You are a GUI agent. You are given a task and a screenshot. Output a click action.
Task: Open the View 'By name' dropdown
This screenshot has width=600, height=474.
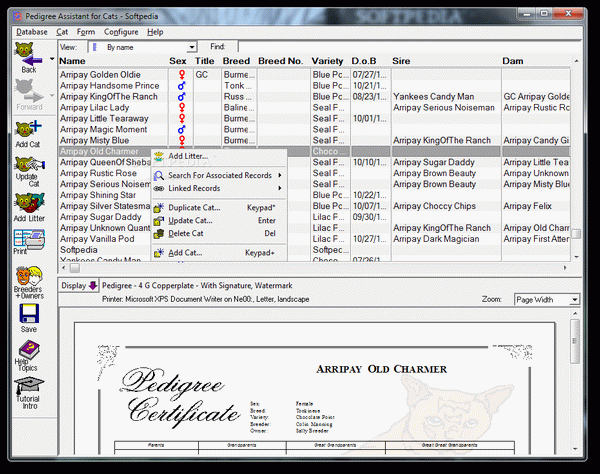click(191, 47)
